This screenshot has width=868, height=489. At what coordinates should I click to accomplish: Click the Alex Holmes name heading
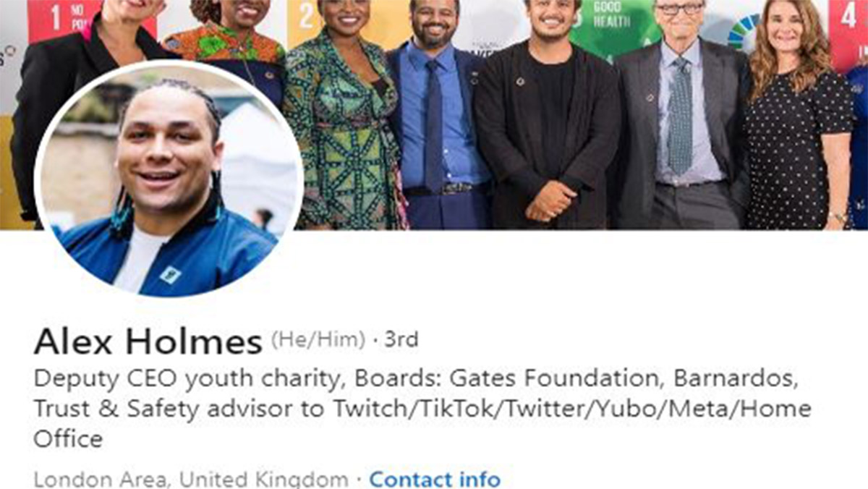coord(148,341)
